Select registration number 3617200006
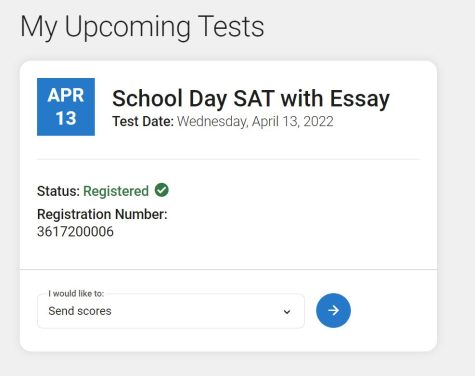The width and height of the screenshot is (475, 376). 75,232
